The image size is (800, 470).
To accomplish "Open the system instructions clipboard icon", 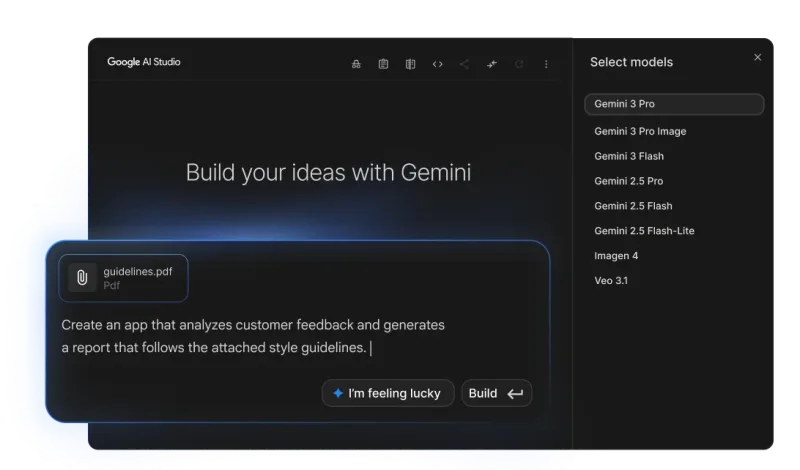I will (x=383, y=64).
